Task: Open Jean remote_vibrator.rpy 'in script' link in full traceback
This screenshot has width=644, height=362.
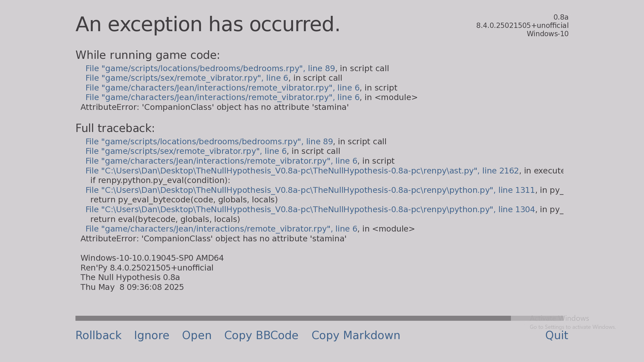Action: pos(221,161)
